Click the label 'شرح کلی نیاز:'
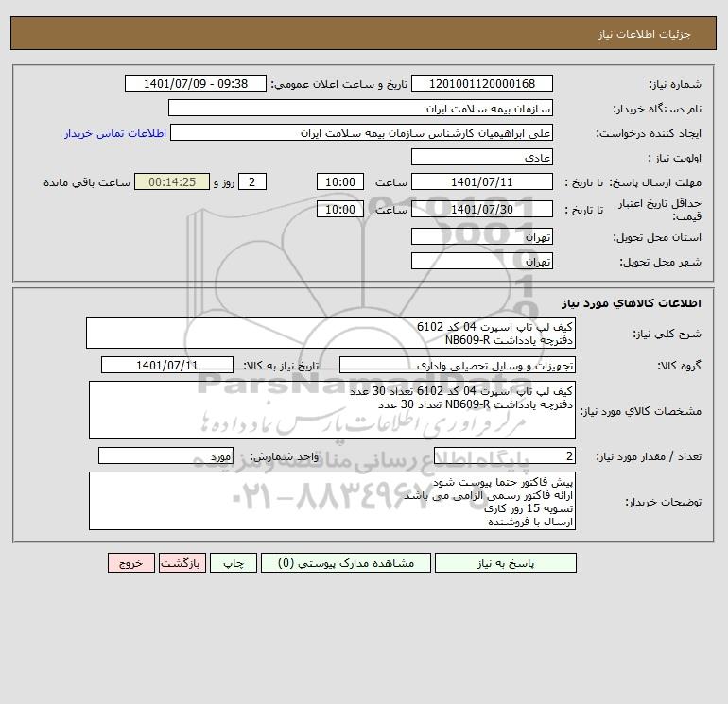Viewport: 728px width, 704px height. [x=667, y=334]
